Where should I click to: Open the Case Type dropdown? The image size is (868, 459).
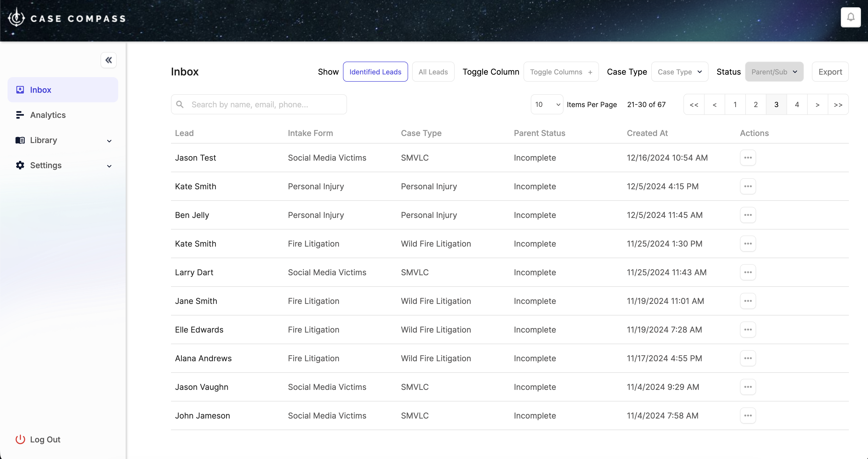click(679, 72)
